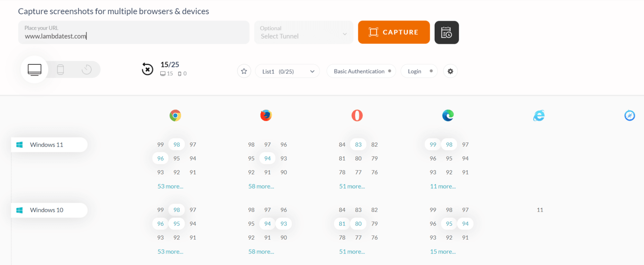
Task: Deselect Edge 99 under Windows 11
Action: tap(433, 144)
